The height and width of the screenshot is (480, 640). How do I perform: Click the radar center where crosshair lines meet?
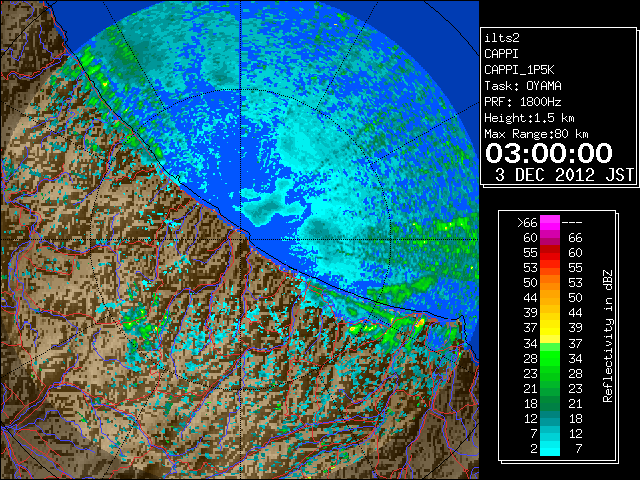click(241, 239)
